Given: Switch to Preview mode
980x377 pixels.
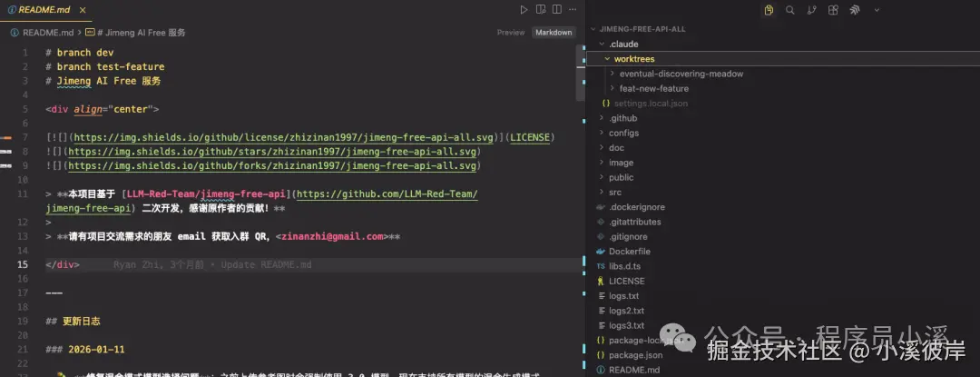Looking at the screenshot, I should point(511,33).
